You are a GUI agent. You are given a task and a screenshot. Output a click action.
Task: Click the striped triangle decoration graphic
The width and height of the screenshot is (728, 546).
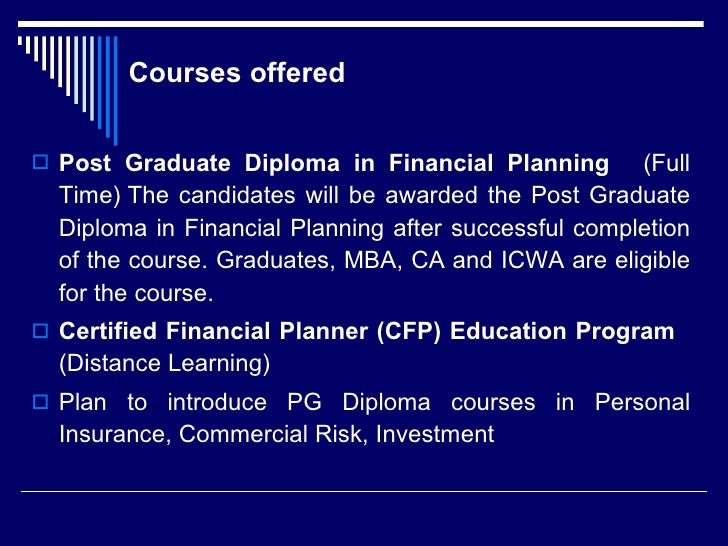[68, 91]
